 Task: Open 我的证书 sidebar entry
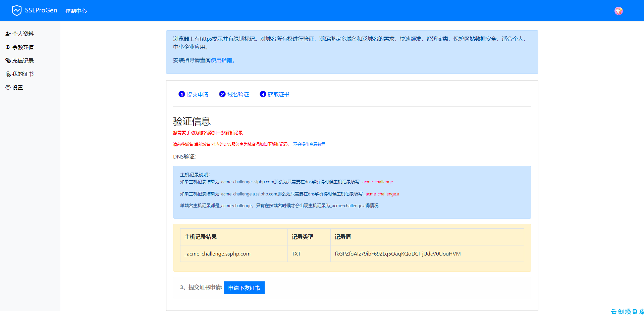tap(23, 74)
